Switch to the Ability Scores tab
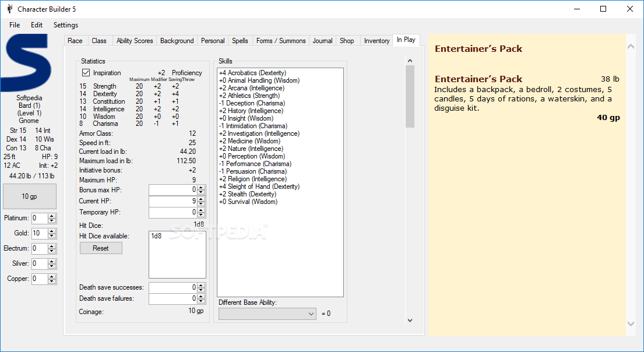This screenshot has height=352, width=644. [x=134, y=41]
